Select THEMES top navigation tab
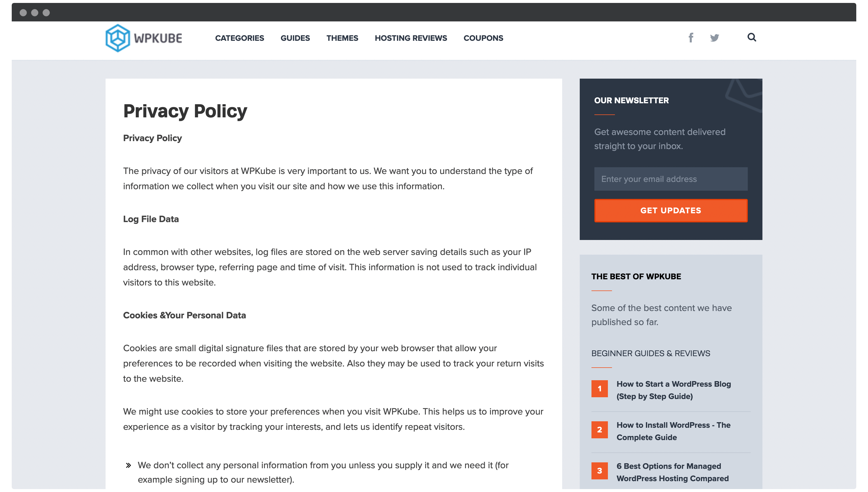Viewport: 868px width, 492px height. click(x=342, y=38)
